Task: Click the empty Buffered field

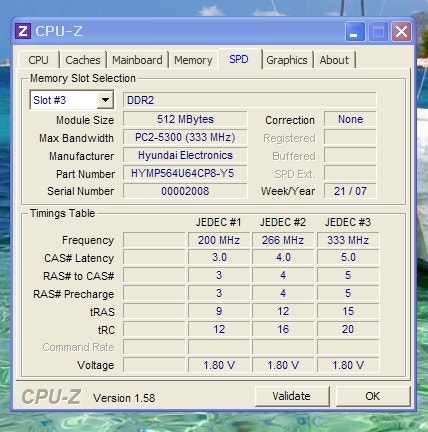Action: [x=350, y=155]
